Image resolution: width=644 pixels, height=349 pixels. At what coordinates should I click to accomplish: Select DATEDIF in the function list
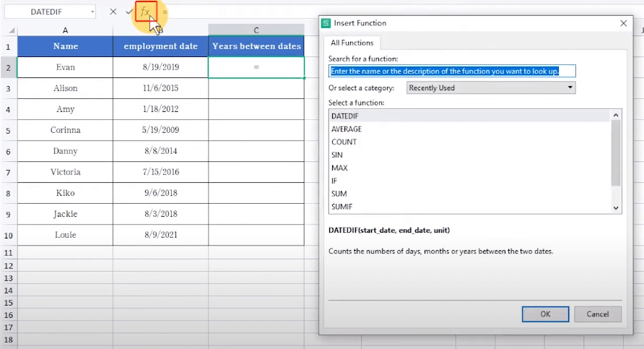[x=470, y=116]
